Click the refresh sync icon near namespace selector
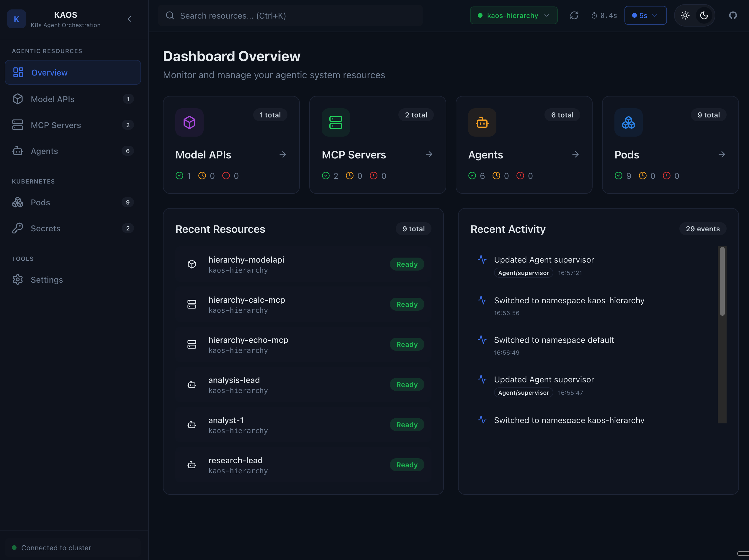The height and width of the screenshot is (560, 749). click(x=574, y=15)
